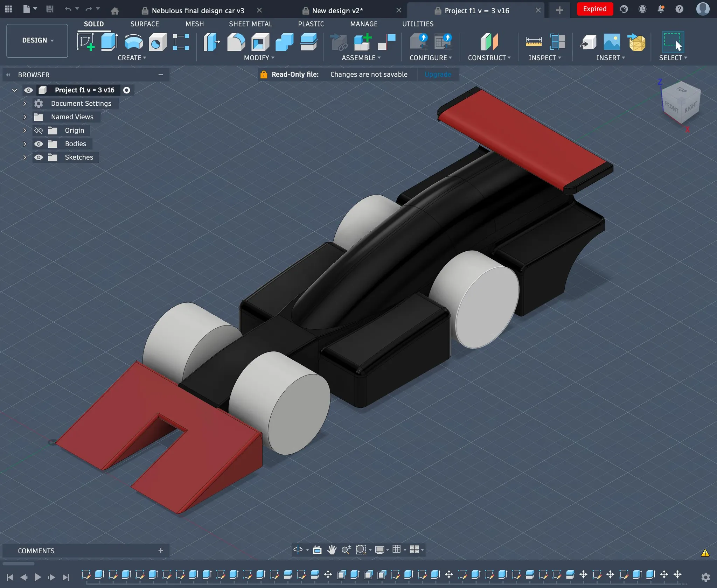
Task: Collapse the Project f1 root node
Action: pos(14,90)
